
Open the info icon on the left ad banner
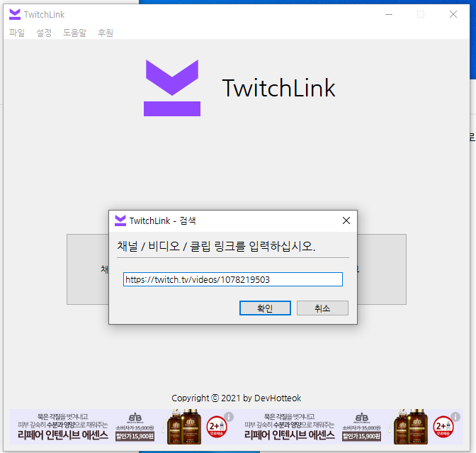(229, 417)
